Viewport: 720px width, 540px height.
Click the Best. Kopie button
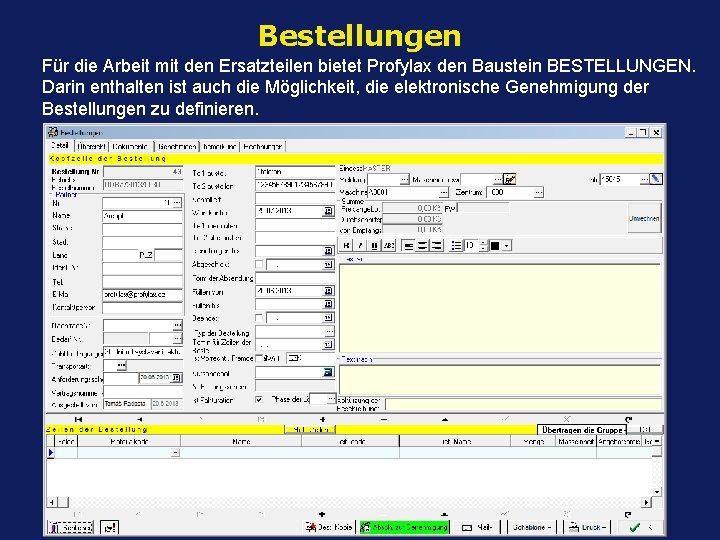click(329, 527)
